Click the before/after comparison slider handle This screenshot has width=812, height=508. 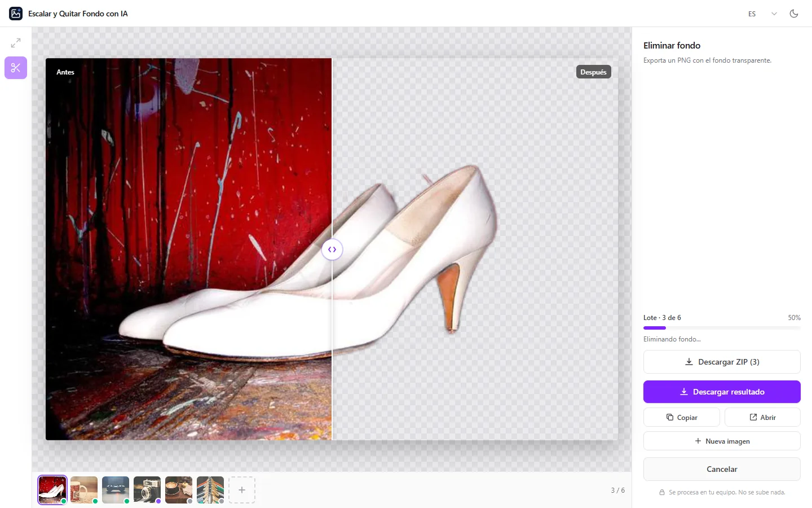tap(332, 249)
